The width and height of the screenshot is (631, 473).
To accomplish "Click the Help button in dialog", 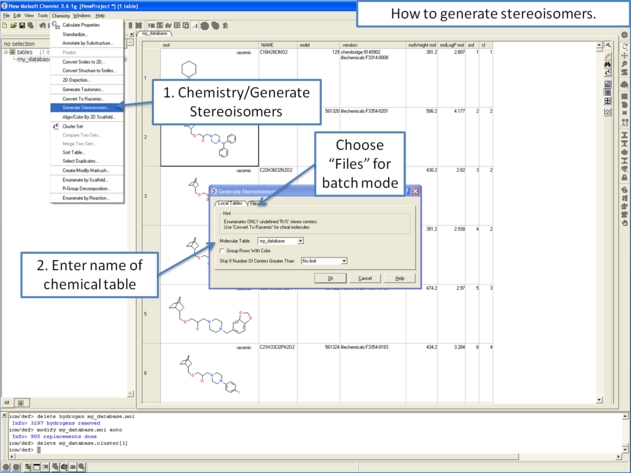I will [x=399, y=278].
